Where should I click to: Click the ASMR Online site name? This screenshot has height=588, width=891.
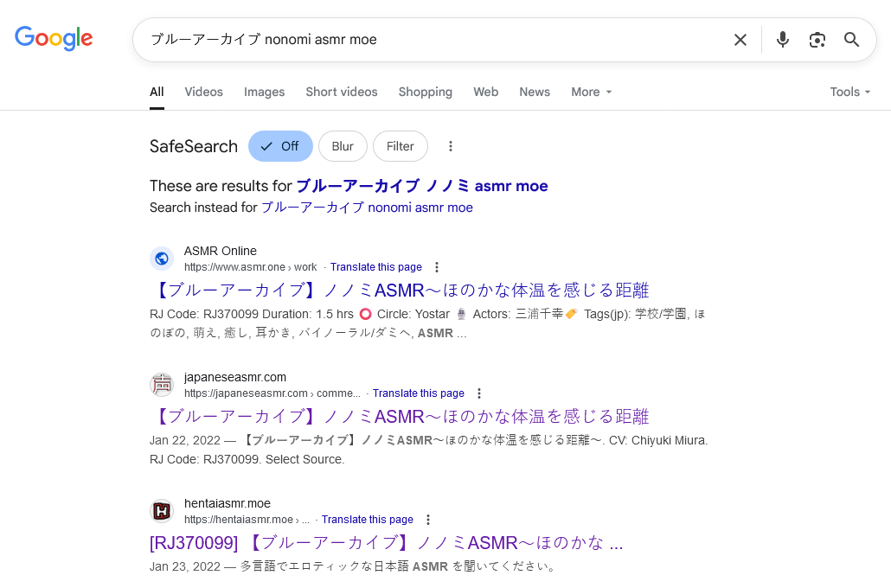pyautogui.click(x=221, y=251)
